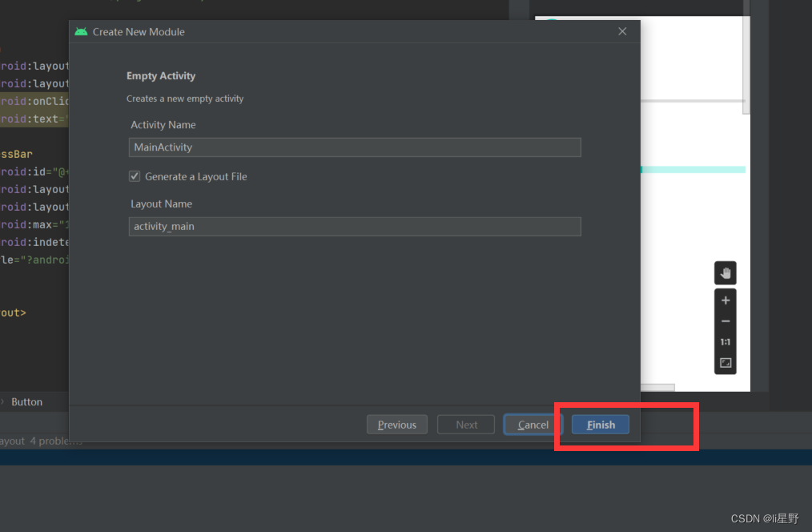This screenshot has height=532, width=812.
Task: Click the 'roid:max=' attribute line
Action: pos(34,224)
